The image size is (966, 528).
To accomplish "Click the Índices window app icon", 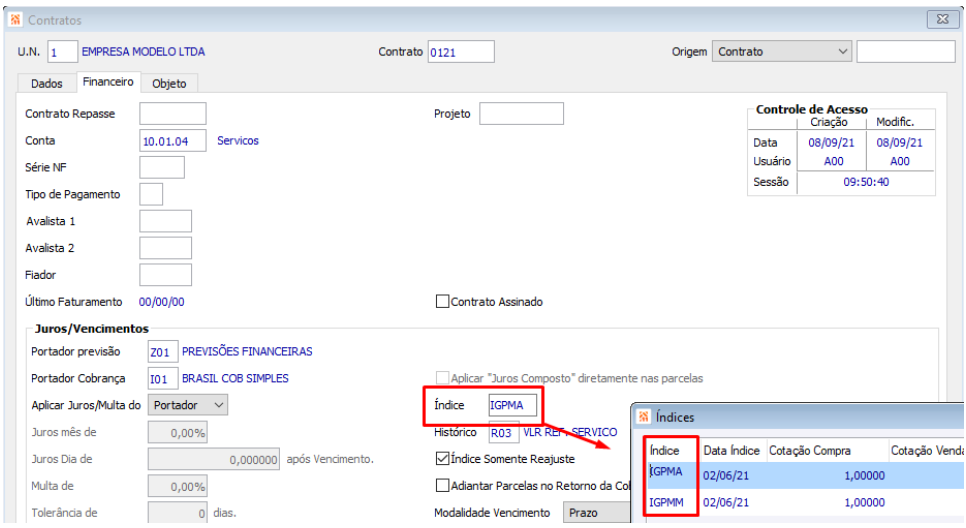I will point(643,417).
